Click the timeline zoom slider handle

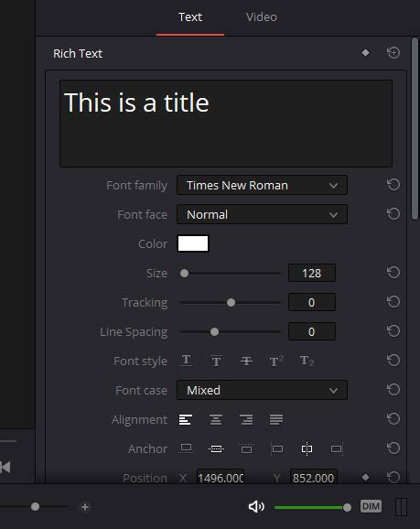tap(35, 507)
